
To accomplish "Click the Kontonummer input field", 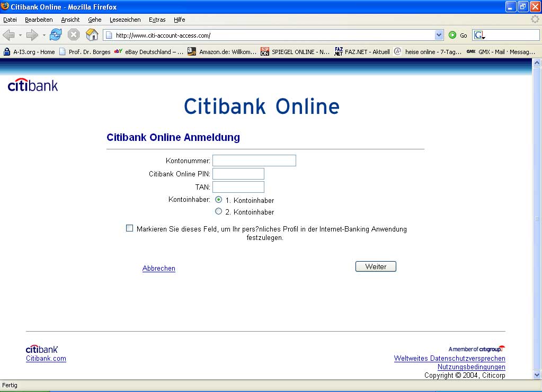I will (x=254, y=161).
